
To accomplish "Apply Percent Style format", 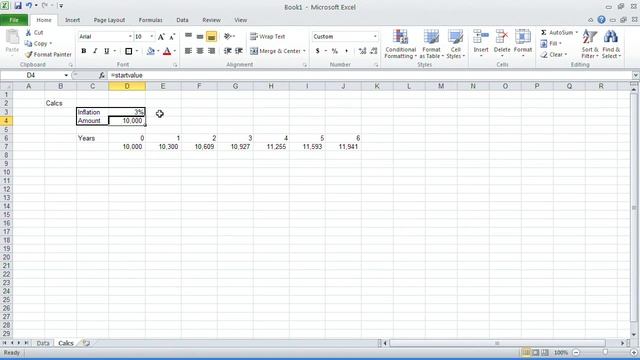I will tap(335, 51).
